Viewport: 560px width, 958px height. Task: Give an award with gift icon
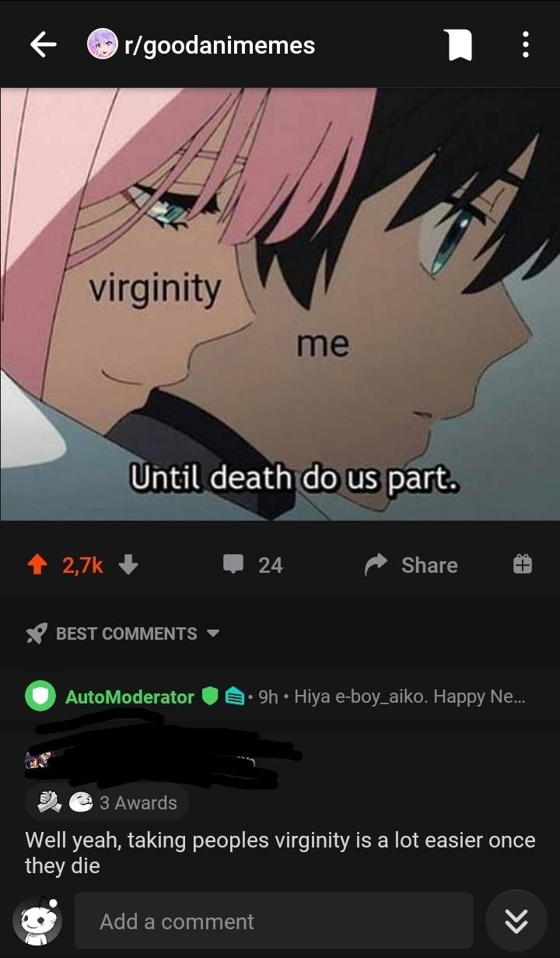[x=522, y=564]
